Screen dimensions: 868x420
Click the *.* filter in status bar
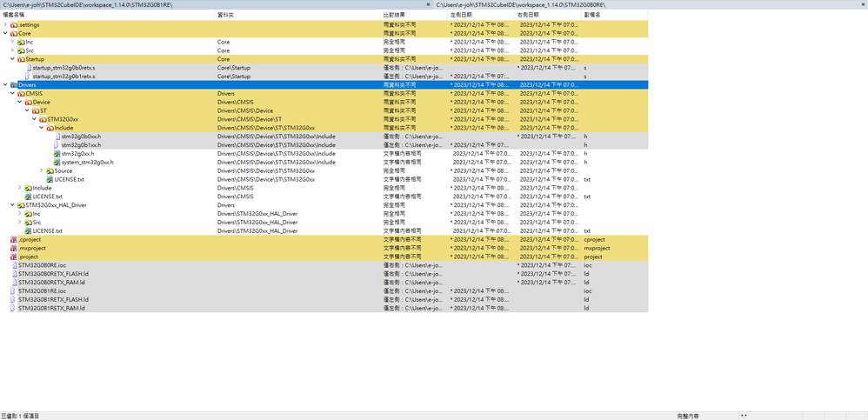(745, 416)
